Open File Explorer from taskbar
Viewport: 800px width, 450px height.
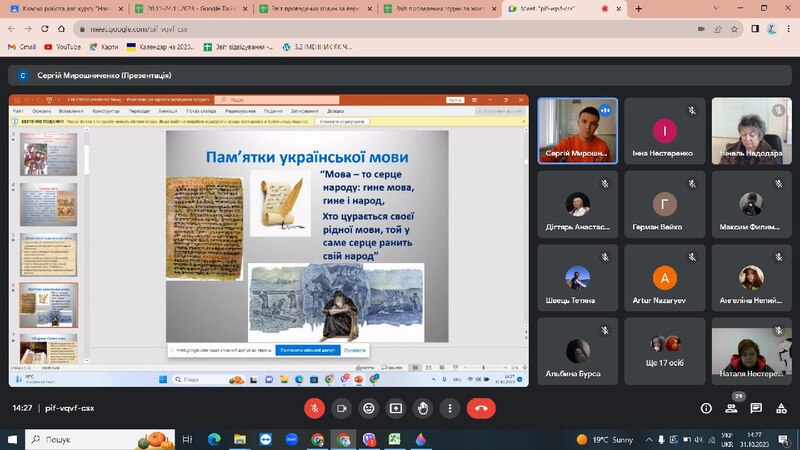240,439
